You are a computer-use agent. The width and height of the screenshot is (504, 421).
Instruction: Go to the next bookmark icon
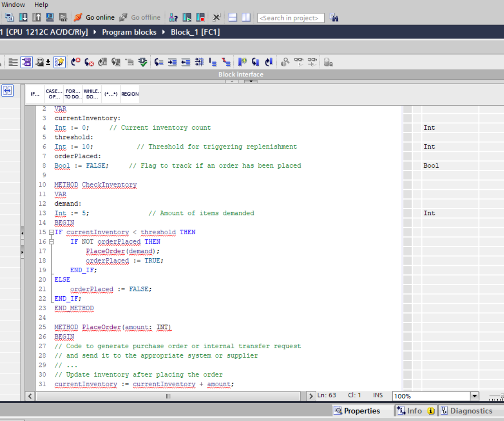pos(255,62)
